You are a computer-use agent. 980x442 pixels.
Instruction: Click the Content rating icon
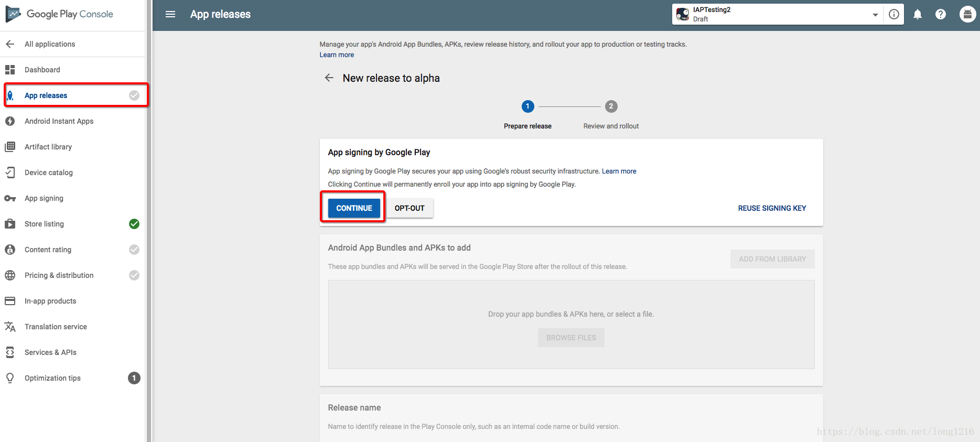tap(10, 250)
